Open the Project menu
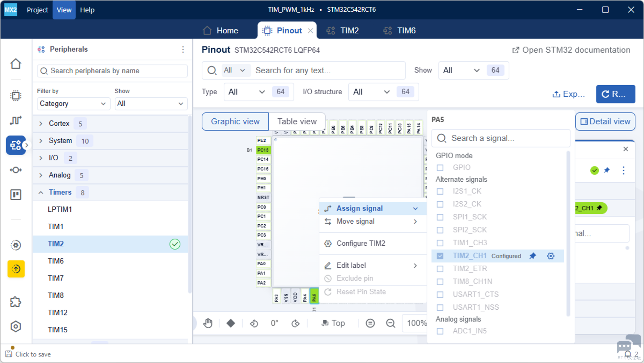Screen dimensions: 644x363 tap(37, 10)
